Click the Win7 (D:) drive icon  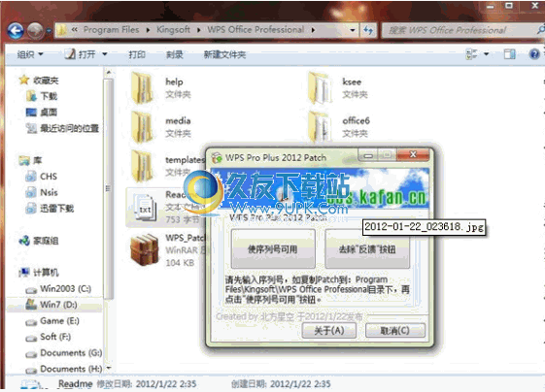31,305
